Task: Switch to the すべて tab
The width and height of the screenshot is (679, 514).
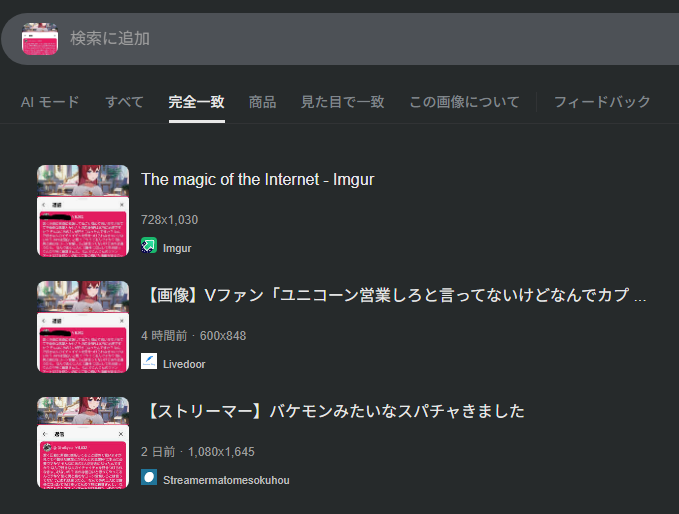Action: tap(125, 102)
